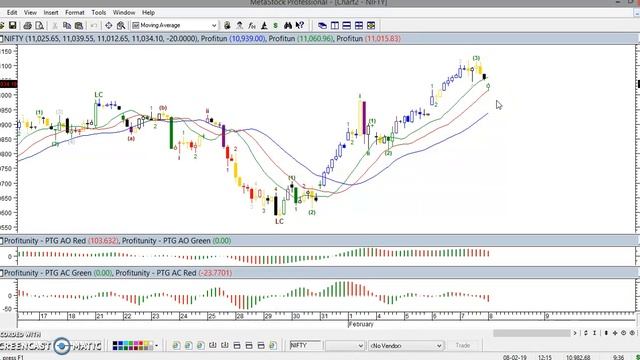The image size is (640, 360).
Task: Click the Stack windows horizontally icon
Action: (x=347, y=25)
